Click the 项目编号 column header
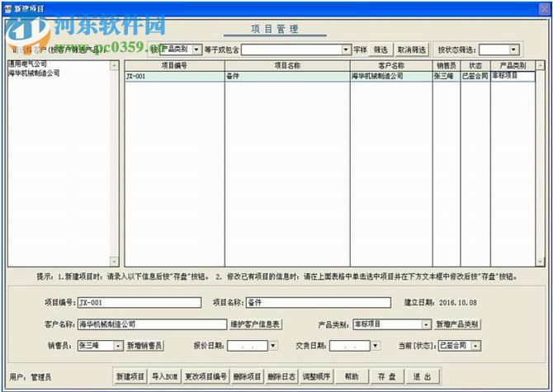The image size is (553, 392). (x=175, y=65)
